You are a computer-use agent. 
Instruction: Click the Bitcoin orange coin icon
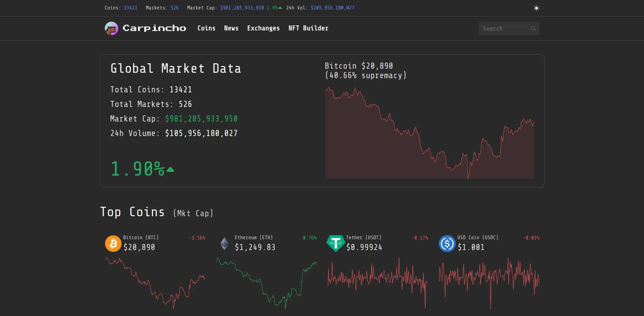click(x=113, y=244)
